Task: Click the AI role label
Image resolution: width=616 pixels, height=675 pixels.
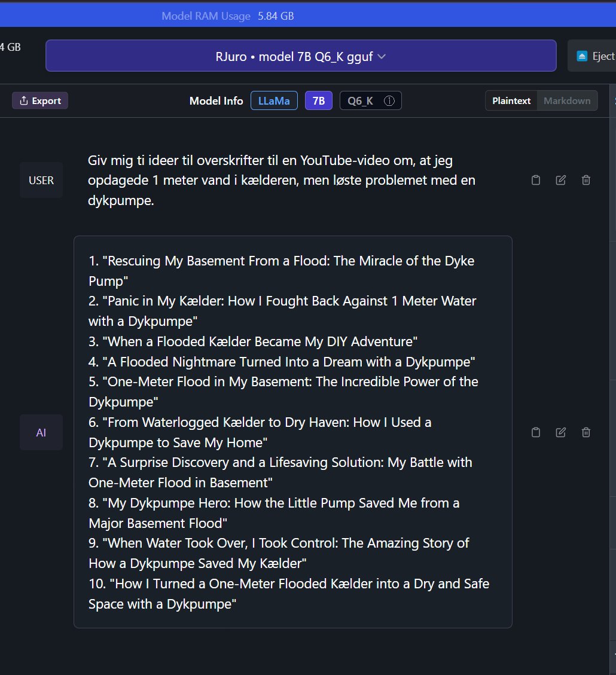Action: pos(41,432)
